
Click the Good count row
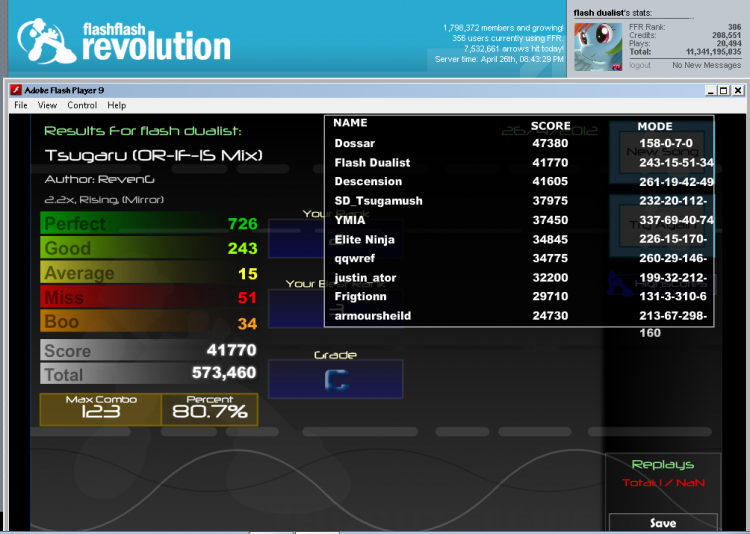(149, 248)
